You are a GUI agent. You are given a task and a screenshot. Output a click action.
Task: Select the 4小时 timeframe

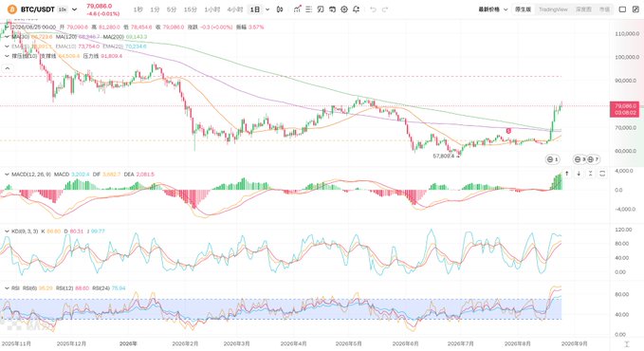tap(235, 9)
